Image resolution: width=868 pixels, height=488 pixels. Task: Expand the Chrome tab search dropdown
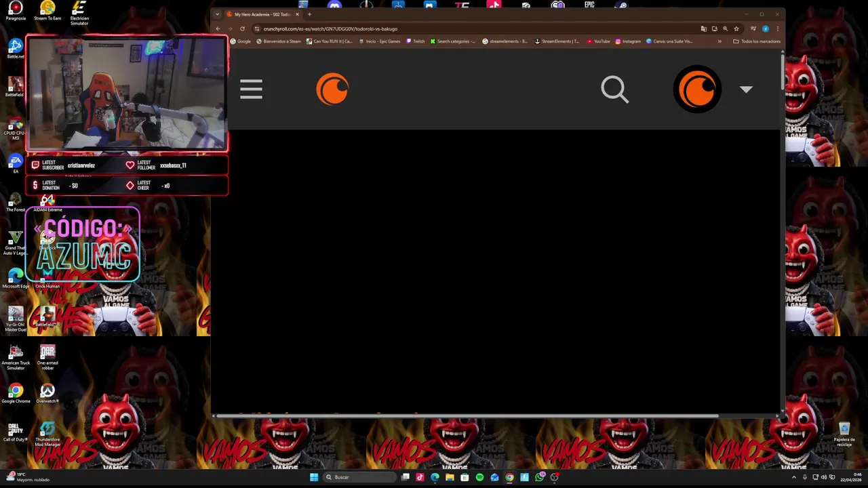click(x=217, y=14)
